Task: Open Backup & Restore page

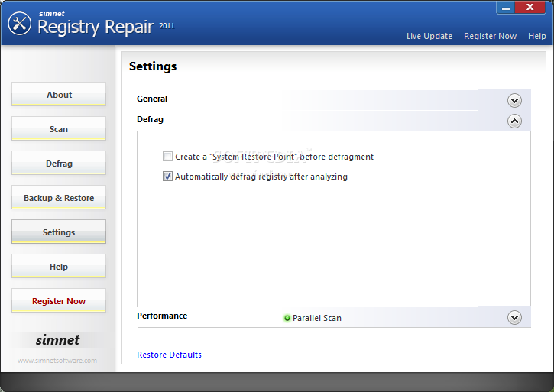Action: pyautogui.click(x=59, y=197)
